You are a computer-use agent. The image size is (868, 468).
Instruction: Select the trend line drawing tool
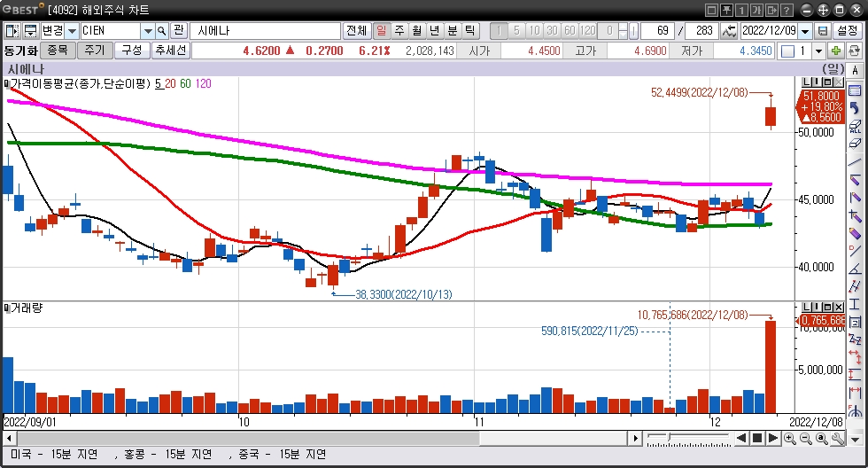[856, 162]
